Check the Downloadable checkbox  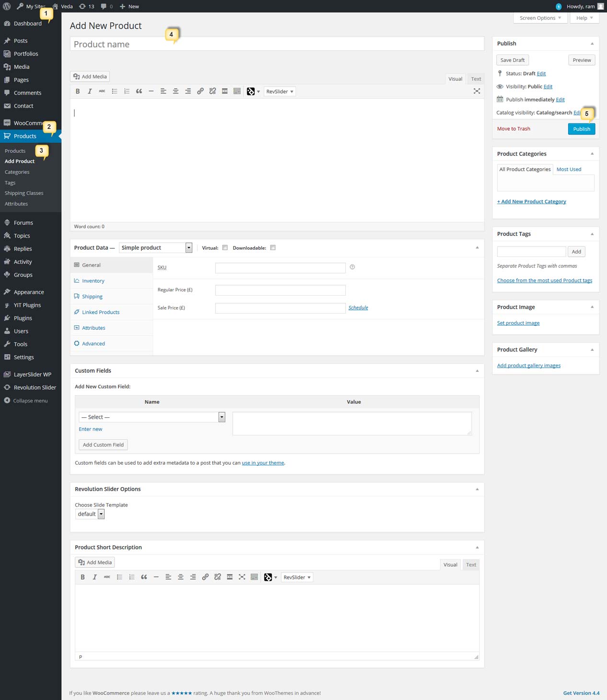[x=273, y=248]
